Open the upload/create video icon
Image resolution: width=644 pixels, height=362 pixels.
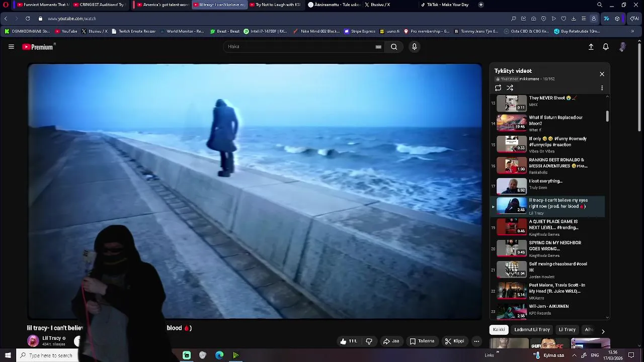(x=591, y=47)
